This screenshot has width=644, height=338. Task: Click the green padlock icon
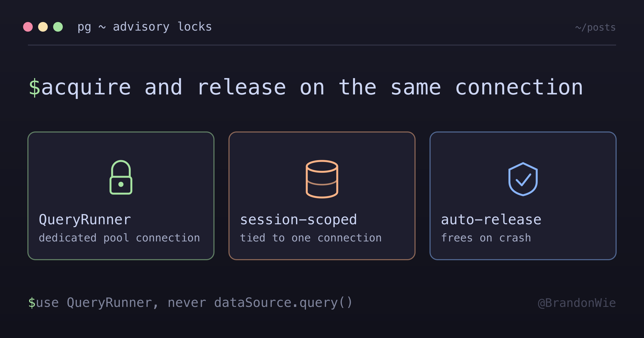pos(121,177)
